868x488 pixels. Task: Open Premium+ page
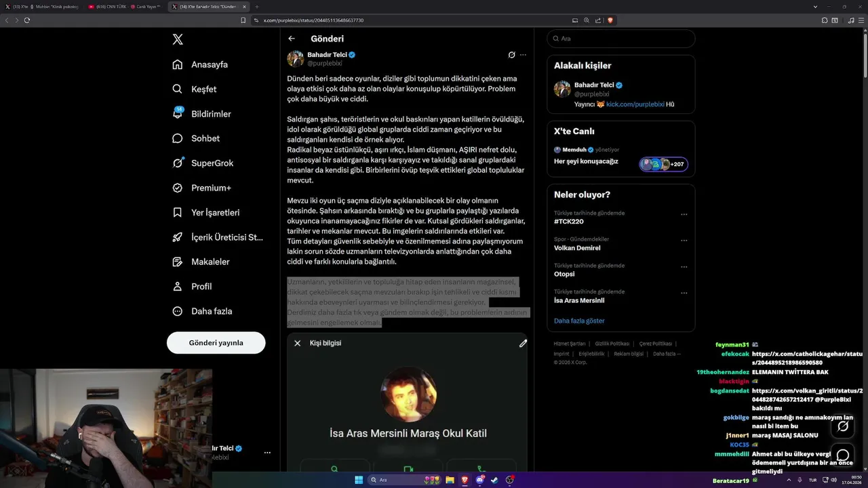201,188
